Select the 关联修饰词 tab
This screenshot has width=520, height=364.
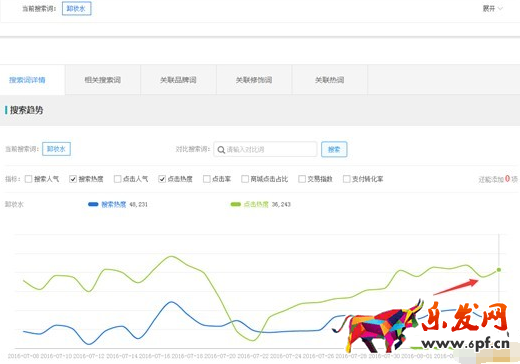(x=254, y=80)
